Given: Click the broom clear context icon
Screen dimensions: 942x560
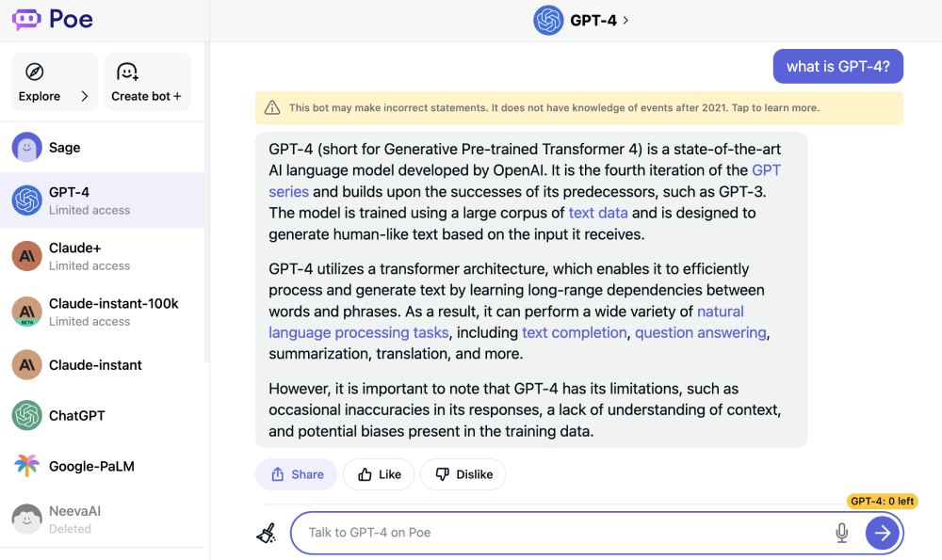Looking at the screenshot, I should pos(267,533).
